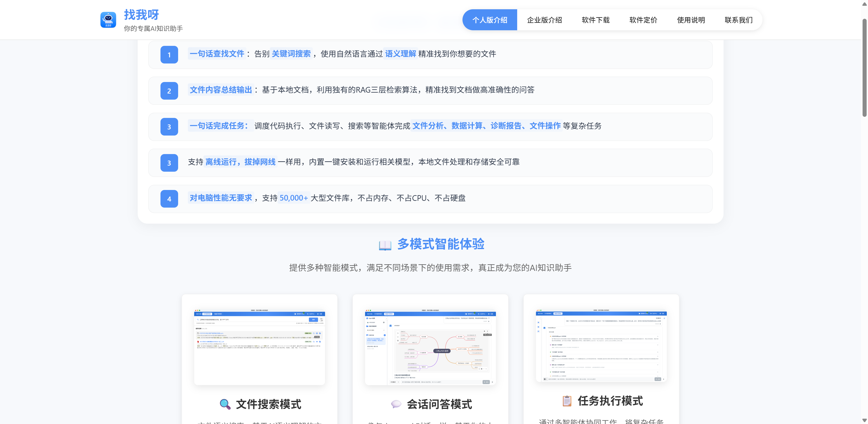
Task: Switch to the 企业版介绍 tab
Action: pos(544,20)
